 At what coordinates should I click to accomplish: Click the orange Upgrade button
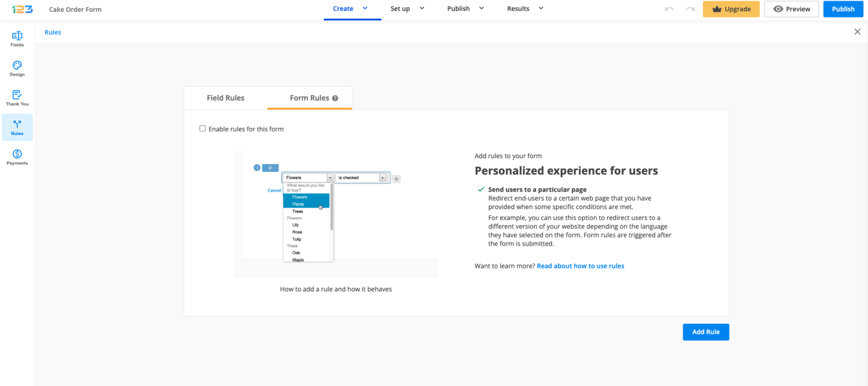731,9
